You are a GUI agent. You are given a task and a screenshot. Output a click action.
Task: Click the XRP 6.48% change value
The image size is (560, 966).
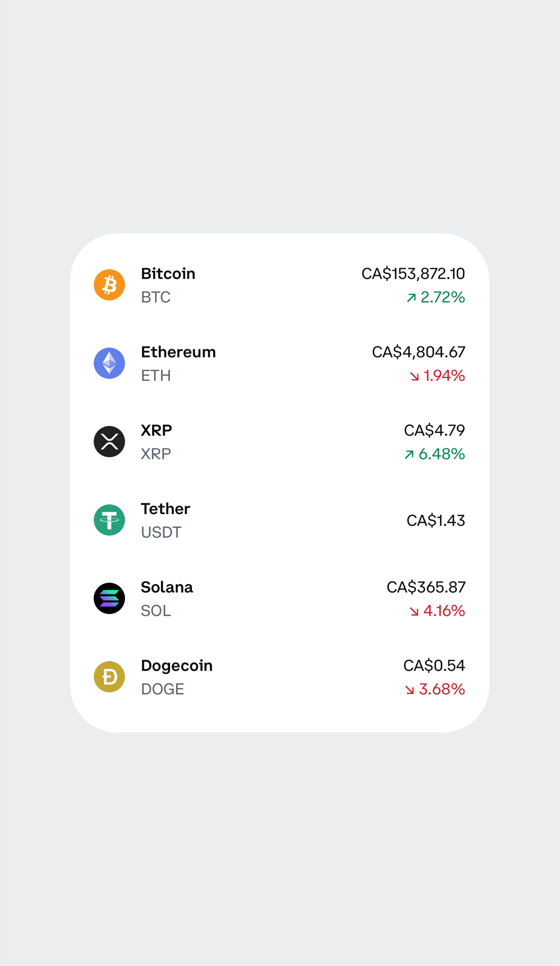441,454
